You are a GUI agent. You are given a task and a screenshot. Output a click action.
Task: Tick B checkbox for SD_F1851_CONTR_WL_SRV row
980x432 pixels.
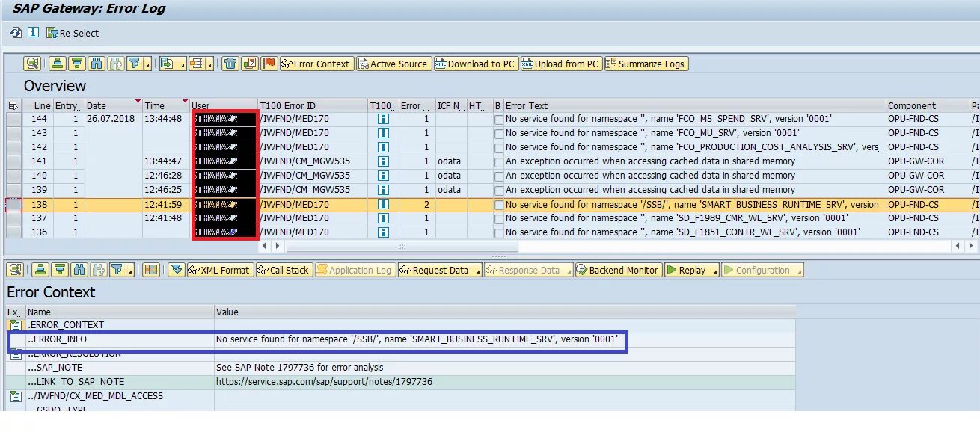[499, 232]
